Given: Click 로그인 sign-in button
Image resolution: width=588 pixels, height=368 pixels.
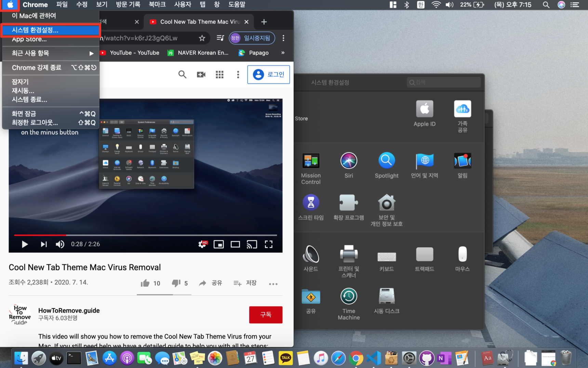Looking at the screenshot, I should (x=269, y=75).
